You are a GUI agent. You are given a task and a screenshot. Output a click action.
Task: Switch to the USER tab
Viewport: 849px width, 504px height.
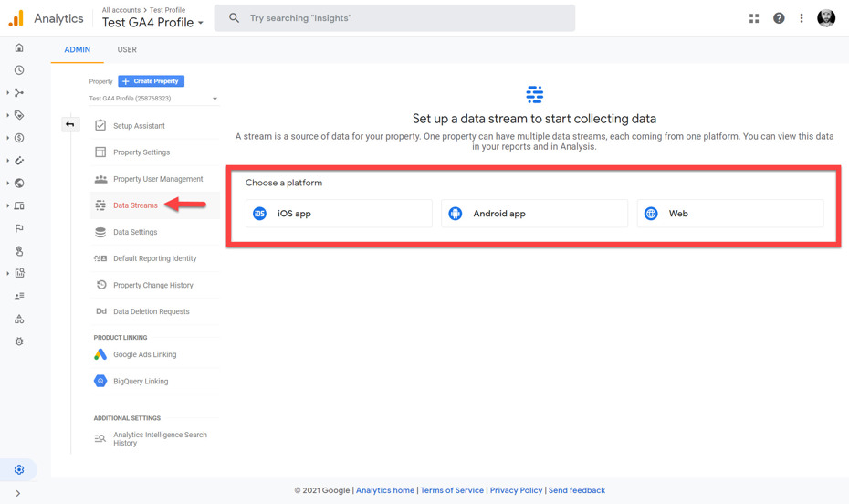127,49
